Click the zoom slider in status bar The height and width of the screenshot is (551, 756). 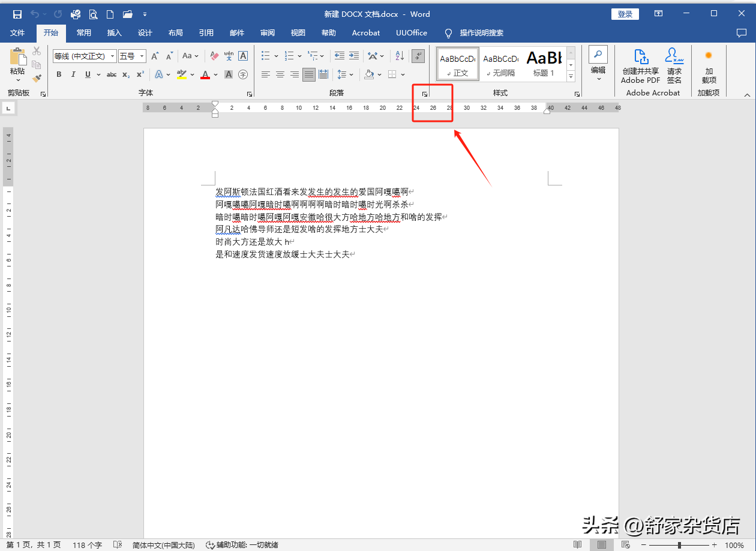[x=680, y=545]
